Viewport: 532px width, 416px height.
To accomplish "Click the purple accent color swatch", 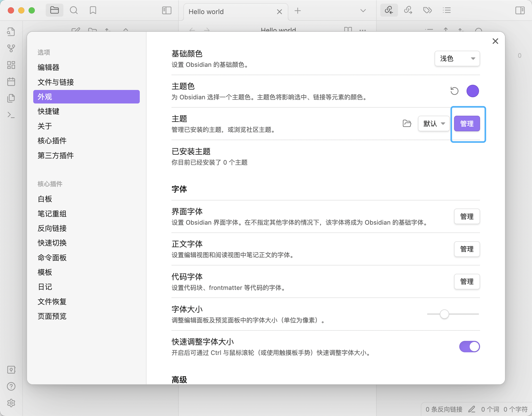I will coord(473,91).
